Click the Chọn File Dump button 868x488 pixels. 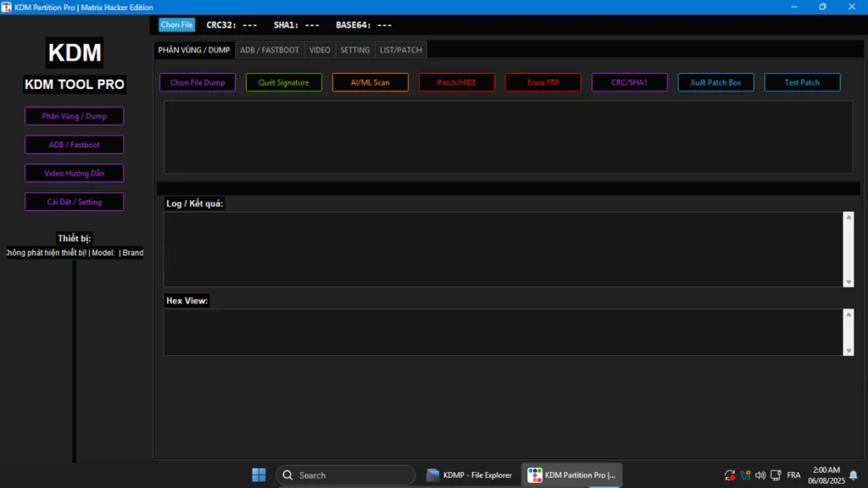198,83
